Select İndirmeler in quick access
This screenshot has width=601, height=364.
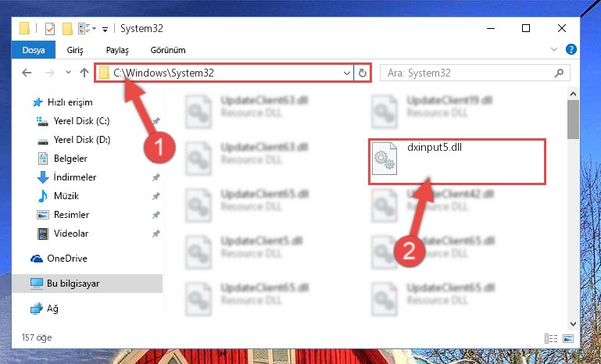click(x=75, y=177)
